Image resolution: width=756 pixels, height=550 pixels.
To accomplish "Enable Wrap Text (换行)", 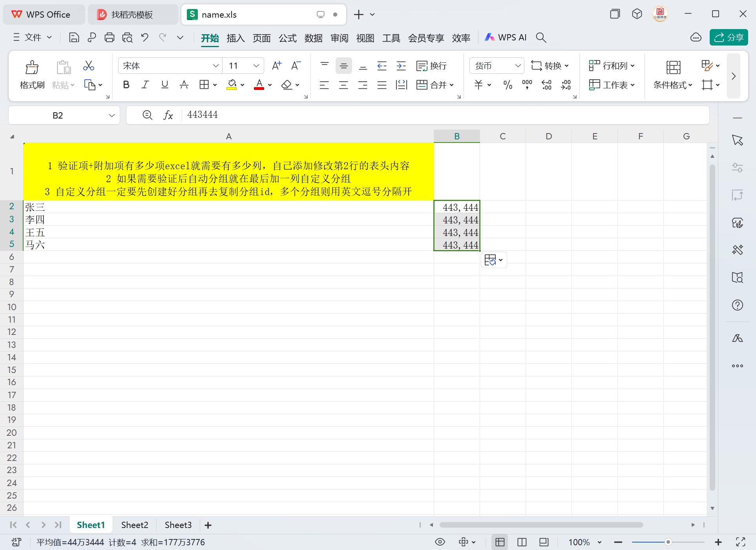I will tap(431, 66).
